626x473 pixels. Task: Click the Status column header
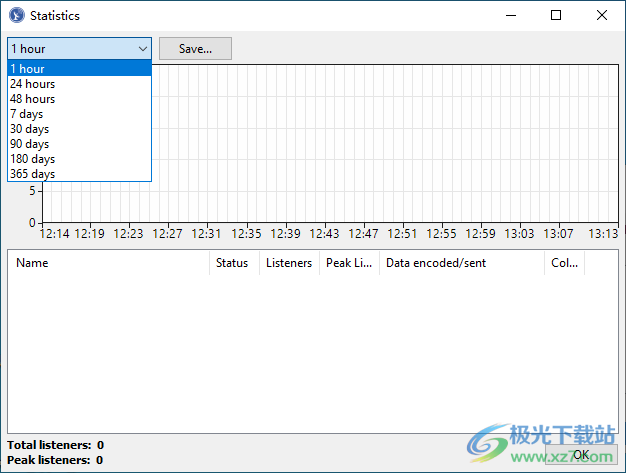pyautogui.click(x=233, y=263)
